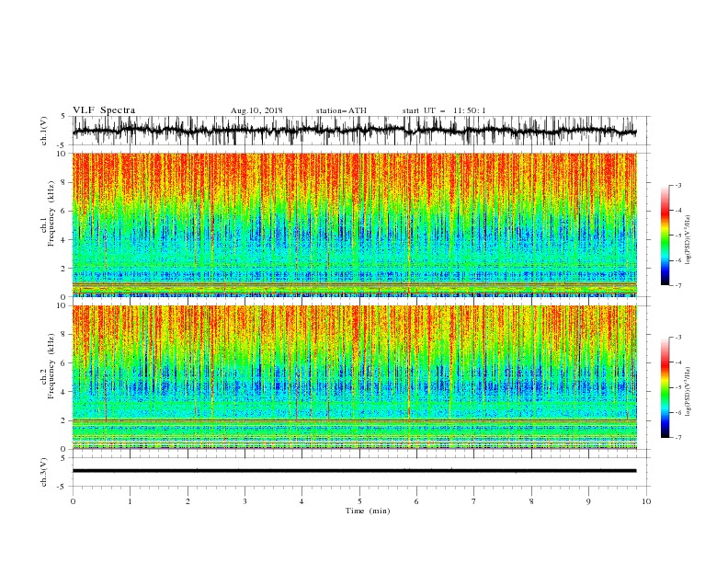Image resolution: width=728 pixels, height=563 pixels.
Task: Click time axis tick label "9"
Action: [x=588, y=501]
